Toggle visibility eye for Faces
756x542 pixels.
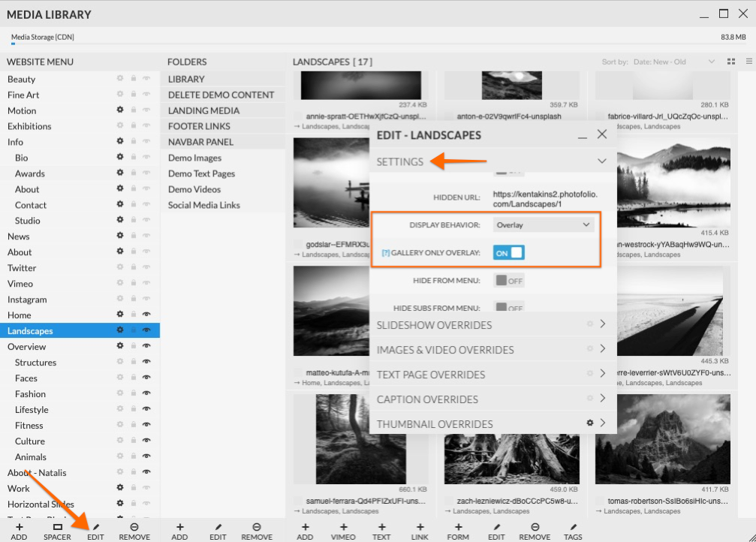[146, 377]
